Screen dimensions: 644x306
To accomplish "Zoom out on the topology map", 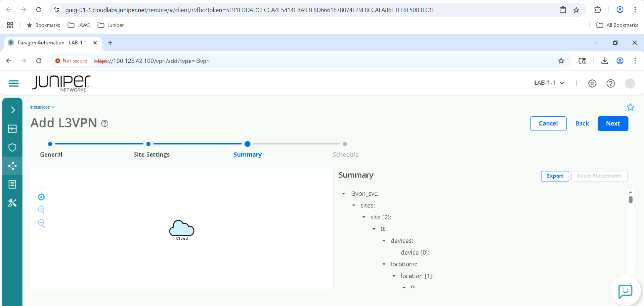I will coord(41,223).
